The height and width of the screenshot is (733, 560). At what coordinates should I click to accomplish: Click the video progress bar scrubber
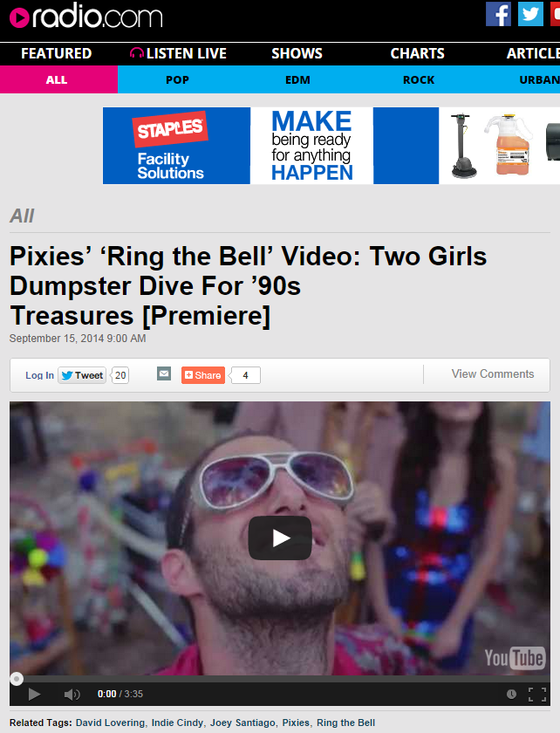[x=17, y=679]
